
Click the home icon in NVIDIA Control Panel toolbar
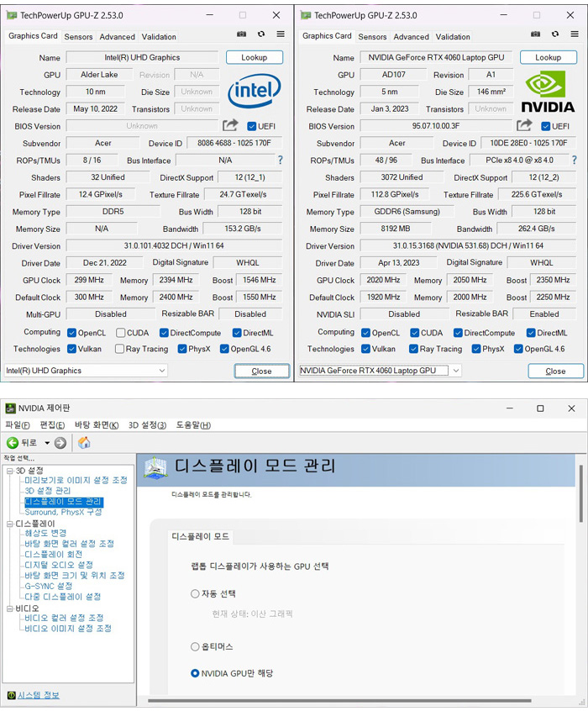pyautogui.click(x=84, y=443)
